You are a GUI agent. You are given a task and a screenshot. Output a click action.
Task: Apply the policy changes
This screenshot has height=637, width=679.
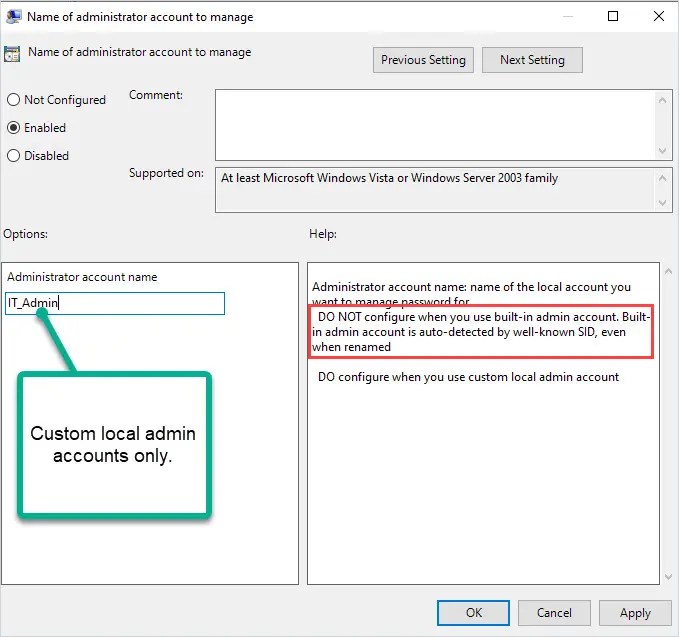click(635, 613)
